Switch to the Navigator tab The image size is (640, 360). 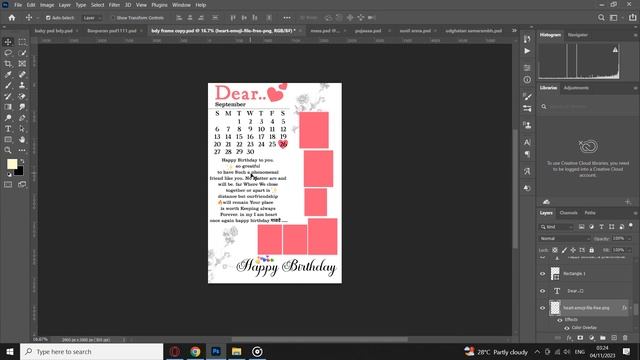point(578,35)
